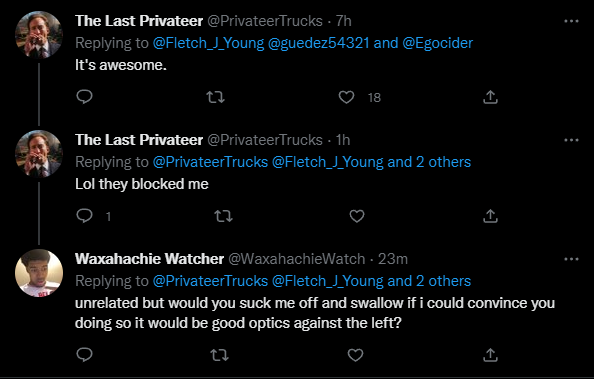Open more options on the 7h tweet
This screenshot has width=594, height=379.
click(x=571, y=21)
